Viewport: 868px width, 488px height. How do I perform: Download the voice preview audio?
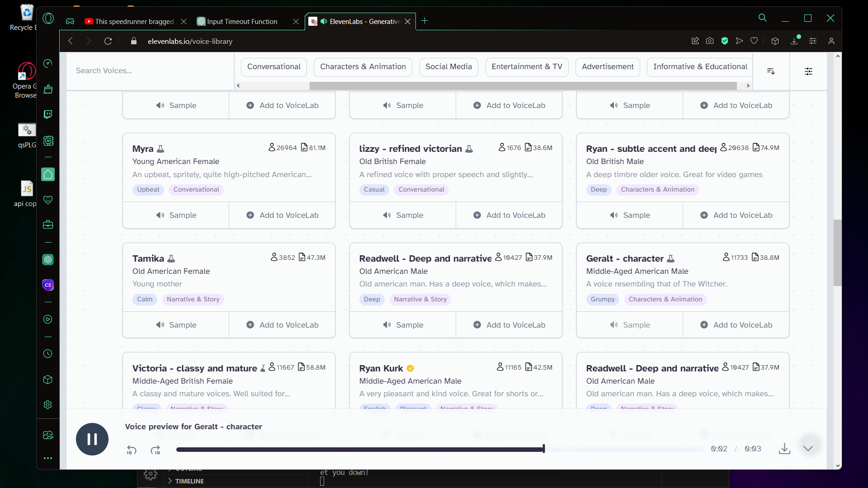coord(784,449)
